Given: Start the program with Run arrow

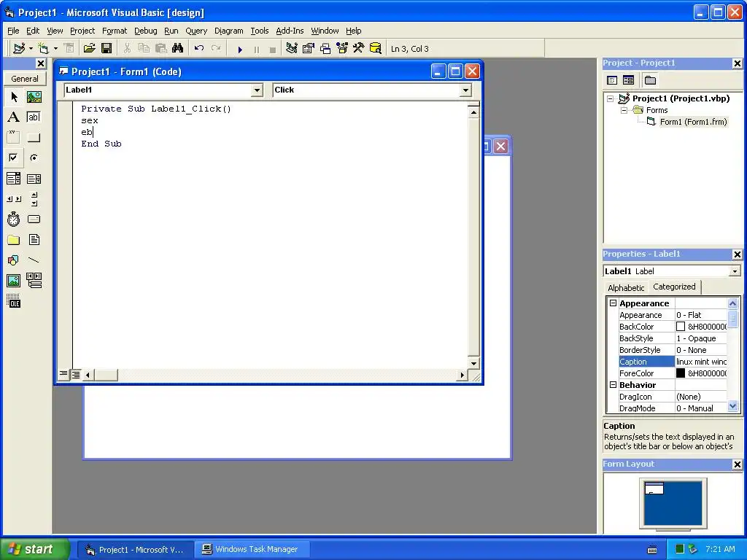Looking at the screenshot, I should pos(240,49).
